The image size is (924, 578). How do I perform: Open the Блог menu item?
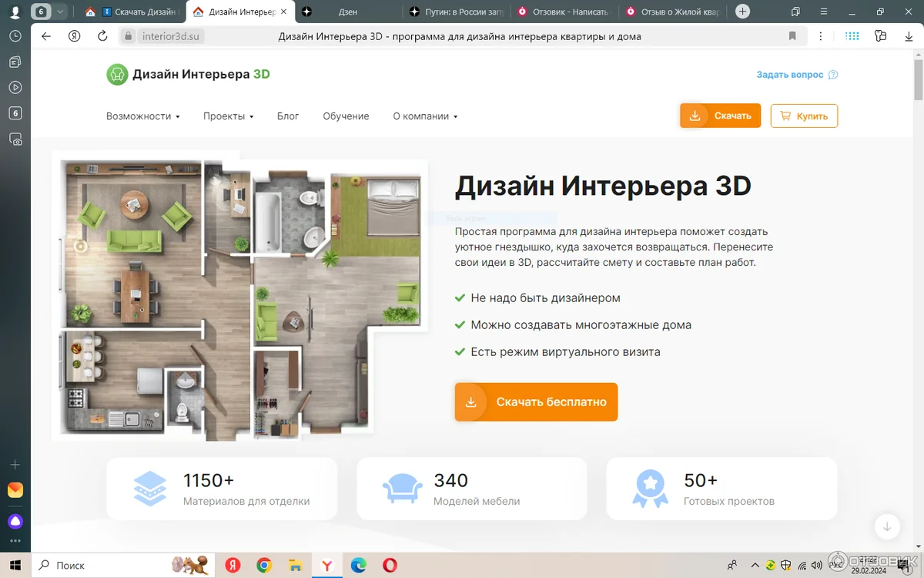click(x=288, y=116)
